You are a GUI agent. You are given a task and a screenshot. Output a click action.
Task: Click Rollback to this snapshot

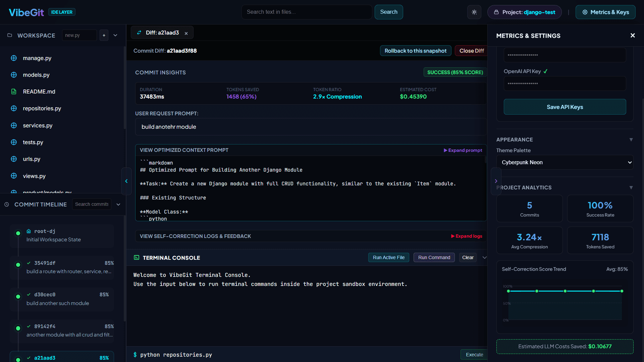416,51
